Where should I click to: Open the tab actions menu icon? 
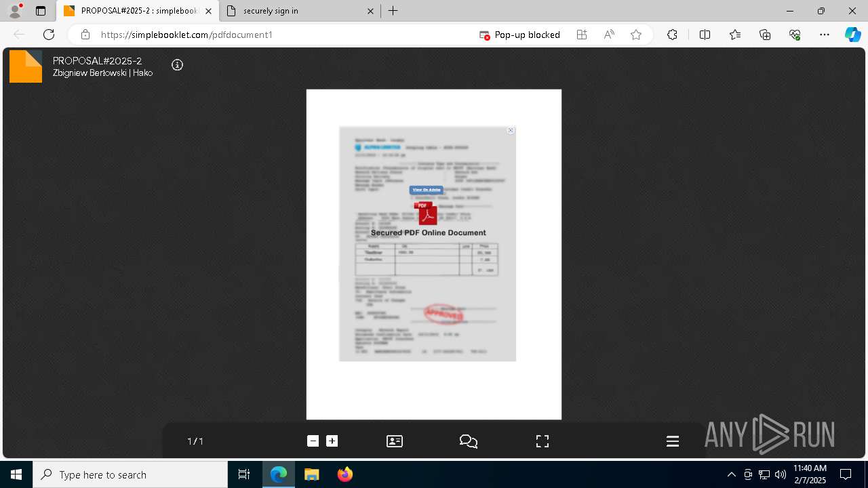[x=41, y=11]
